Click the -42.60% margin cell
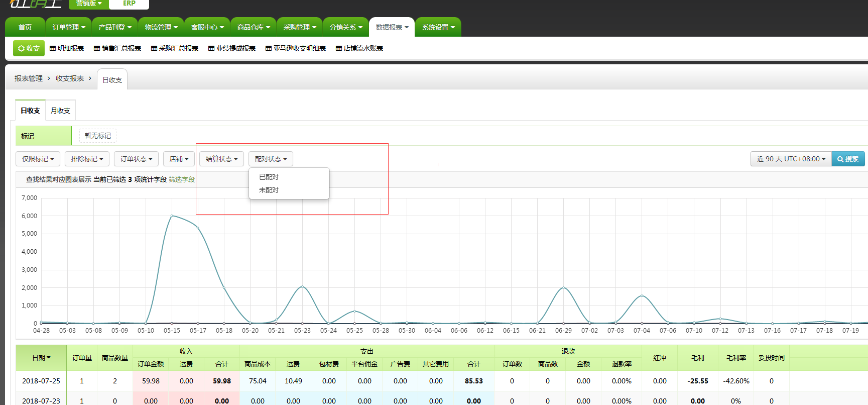The width and height of the screenshot is (868, 405). click(x=736, y=381)
